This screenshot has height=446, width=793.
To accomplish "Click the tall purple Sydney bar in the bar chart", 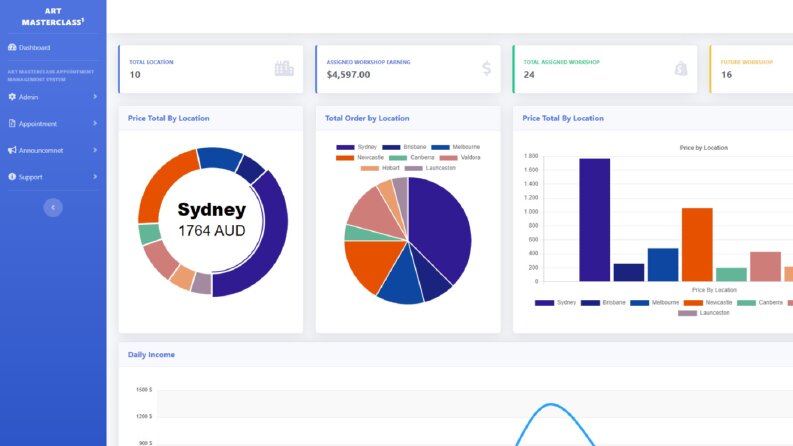I will (x=594, y=219).
